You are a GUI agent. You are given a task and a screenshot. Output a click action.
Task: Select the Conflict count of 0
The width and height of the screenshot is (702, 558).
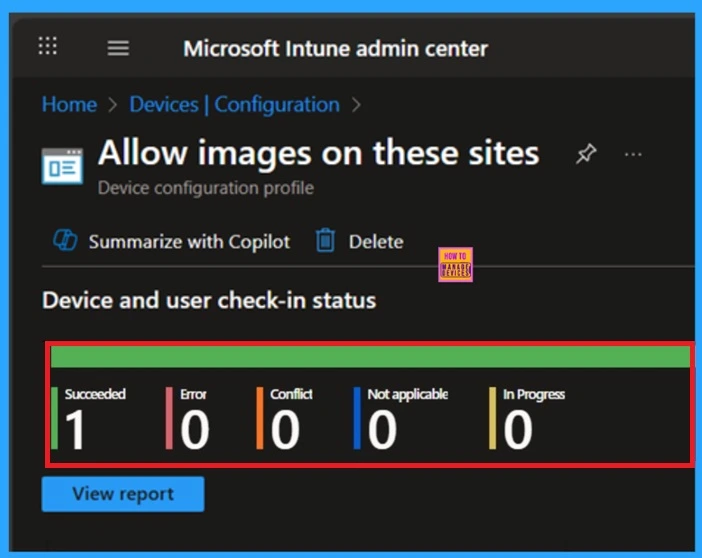[x=285, y=430]
